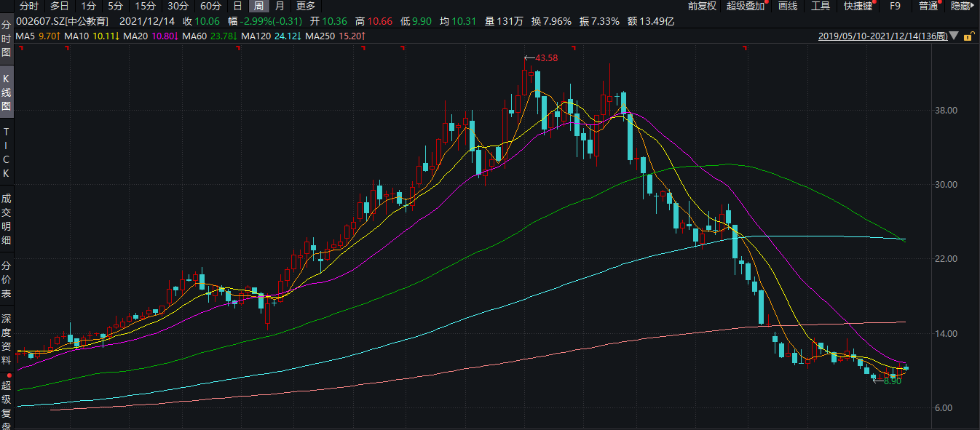Select the 5分 minute interval

coord(116,6)
